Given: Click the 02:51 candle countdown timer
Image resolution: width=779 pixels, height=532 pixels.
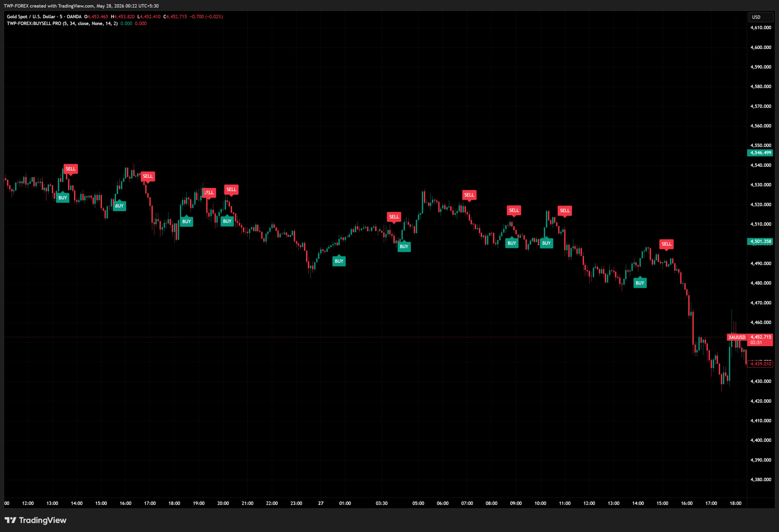Looking at the screenshot, I should click(x=756, y=343).
